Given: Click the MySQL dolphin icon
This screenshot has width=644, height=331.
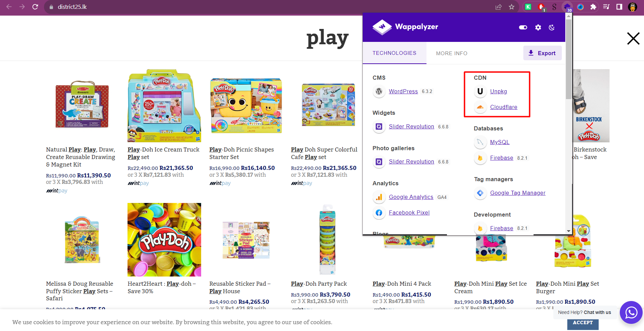Looking at the screenshot, I should click(480, 142).
